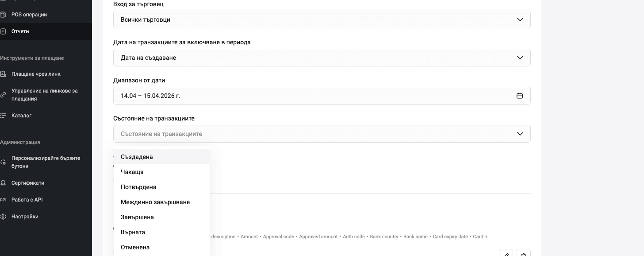Screen dimensions: 644x256
Task: Click the Плащане чрез линк icon
Action: click(3, 74)
